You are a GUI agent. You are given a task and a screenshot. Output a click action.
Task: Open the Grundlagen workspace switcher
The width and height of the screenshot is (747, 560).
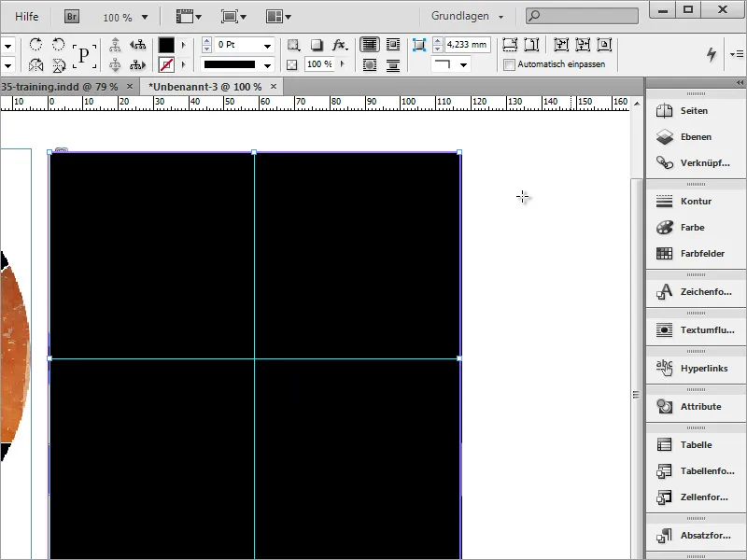[x=467, y=16]
